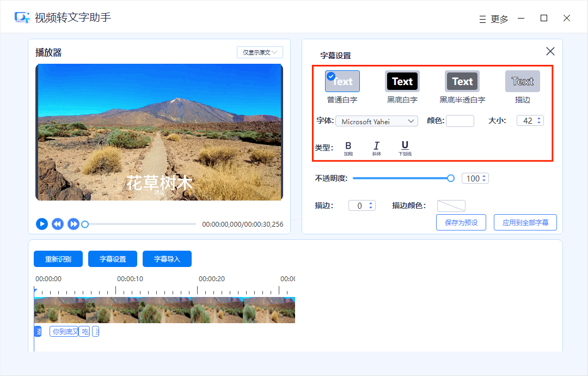Play the video in the player

pos(42,224)
